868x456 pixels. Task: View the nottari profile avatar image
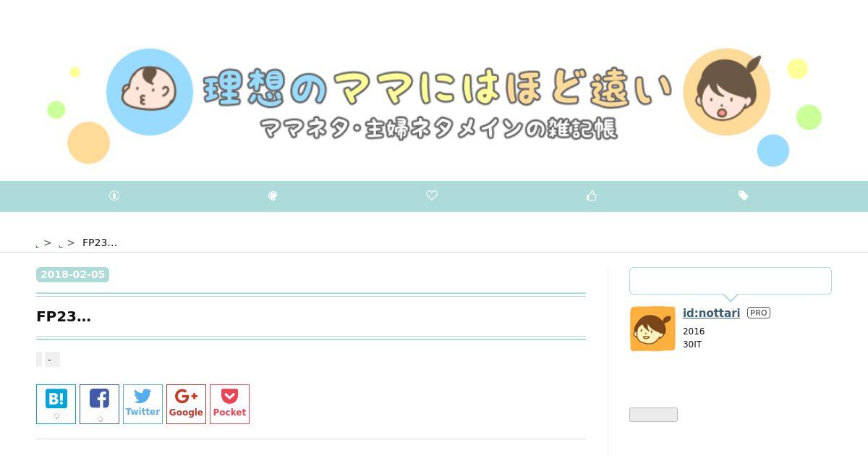652,329
